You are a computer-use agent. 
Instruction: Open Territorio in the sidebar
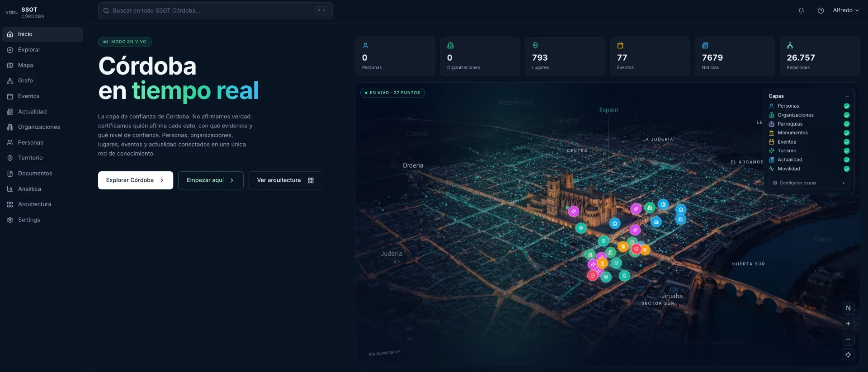[x=42, y=158]
